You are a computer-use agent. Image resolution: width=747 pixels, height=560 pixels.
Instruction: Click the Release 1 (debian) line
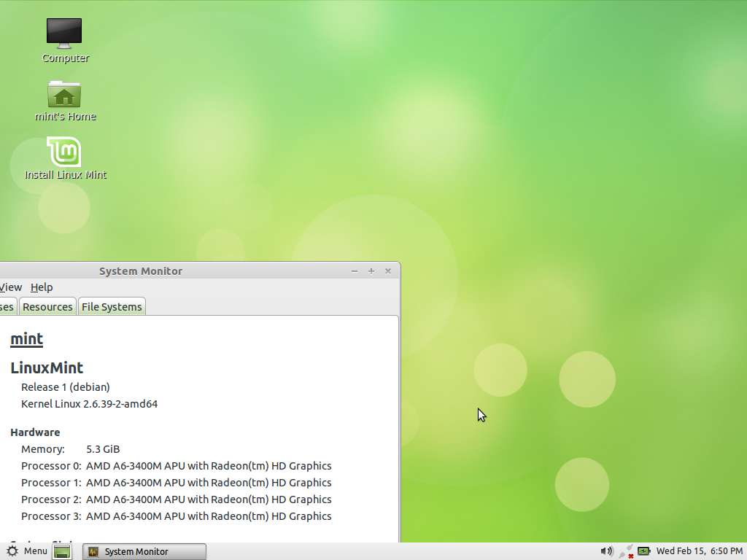[65, 387]
